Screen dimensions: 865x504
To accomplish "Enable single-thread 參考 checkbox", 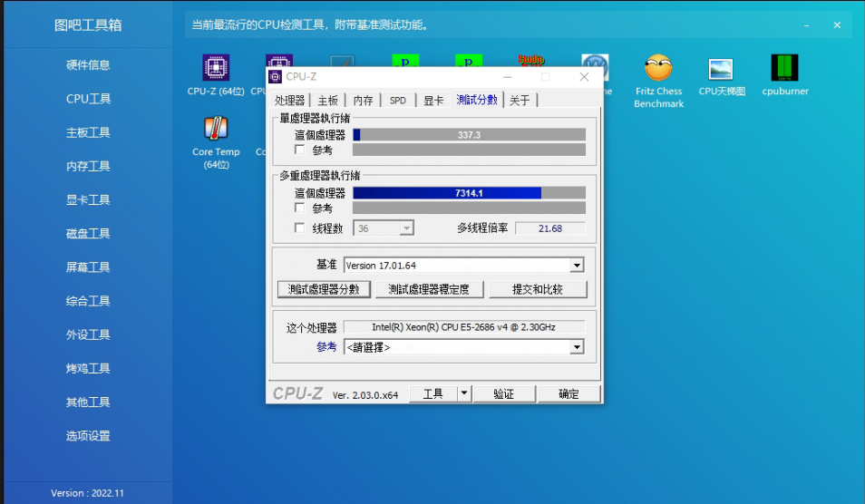I will (x=299, y=150).
